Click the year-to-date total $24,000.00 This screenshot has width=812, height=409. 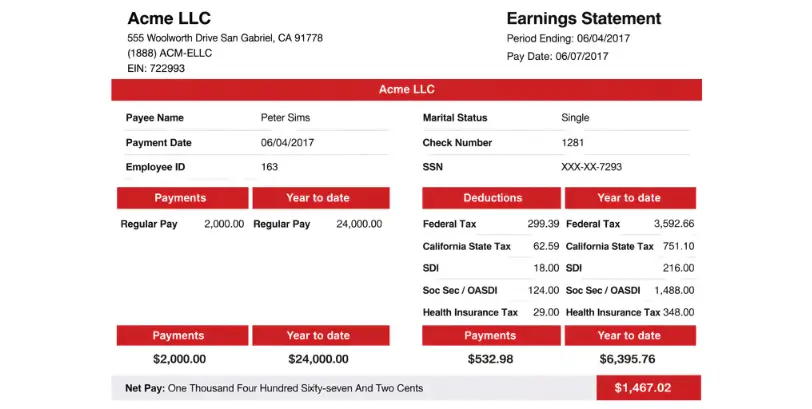tap(318, 359)
